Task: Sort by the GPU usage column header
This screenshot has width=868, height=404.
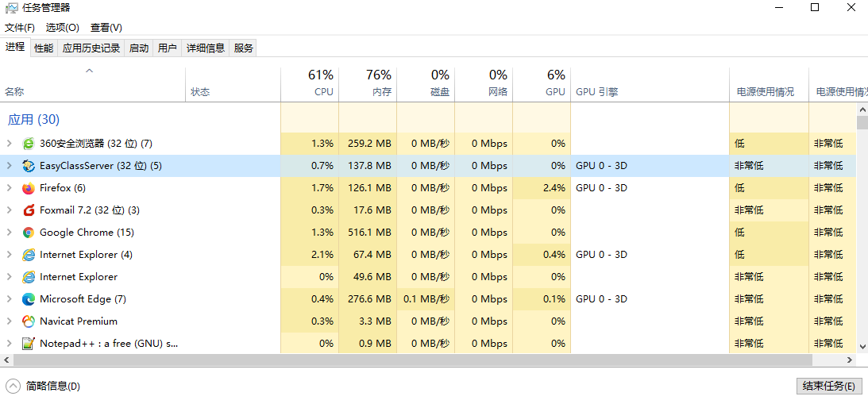Action: (x=542, y=85)
